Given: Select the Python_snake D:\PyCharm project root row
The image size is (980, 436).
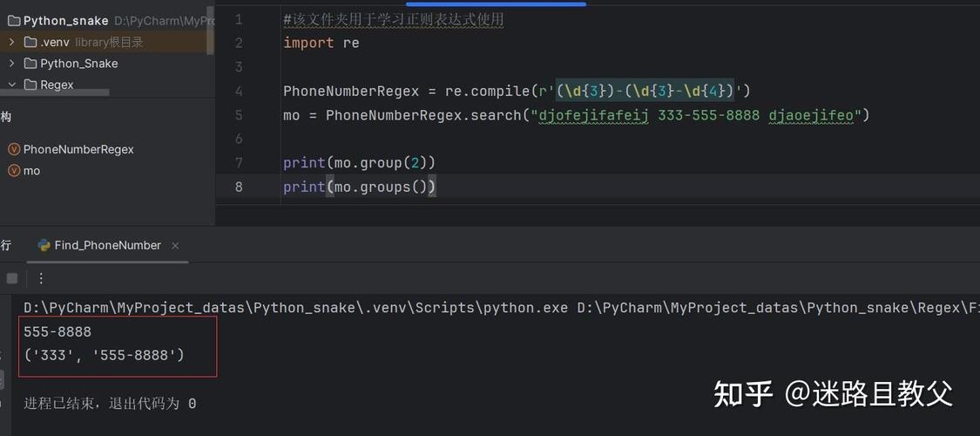Looking at the screenshot, I should (107, 21).
